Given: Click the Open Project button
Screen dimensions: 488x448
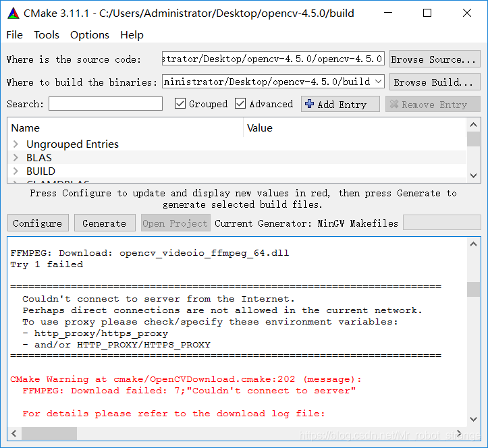Looking at the screenshot, I should click(x=175, y=223).
